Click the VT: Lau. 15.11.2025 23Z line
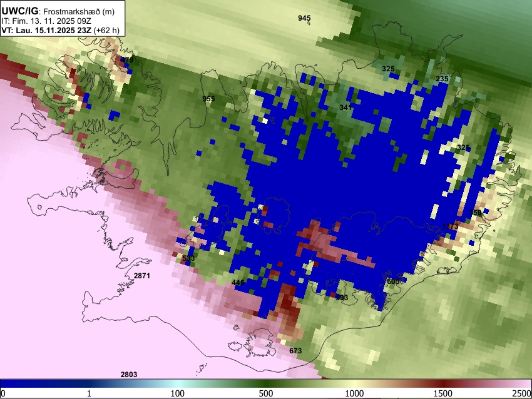 [x=60, y=30]
